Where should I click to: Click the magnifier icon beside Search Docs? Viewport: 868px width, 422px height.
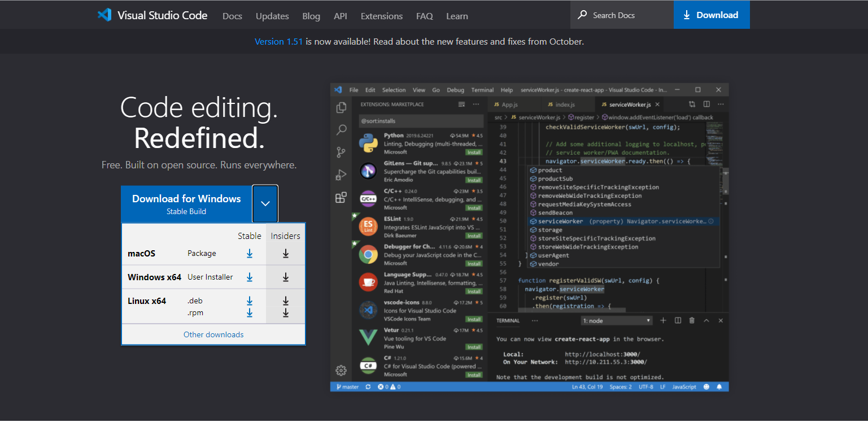click(582, 15)
